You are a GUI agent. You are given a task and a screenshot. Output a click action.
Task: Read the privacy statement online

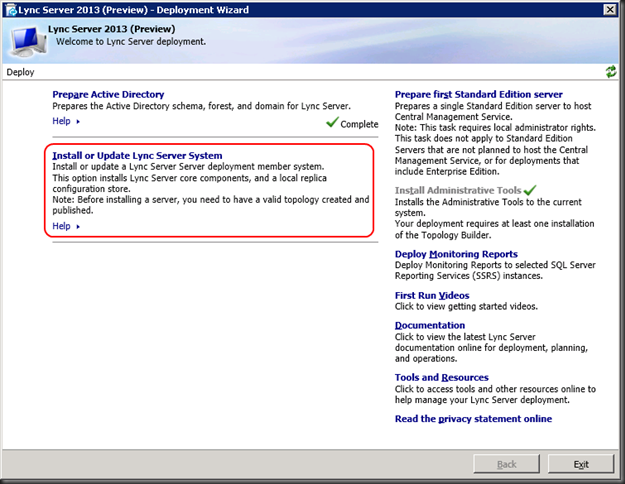473,419
